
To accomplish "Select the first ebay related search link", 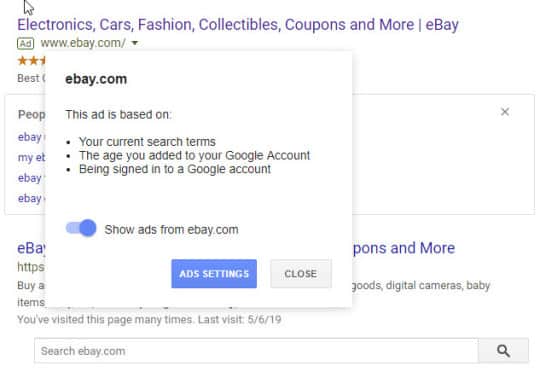I will [31, 137].
